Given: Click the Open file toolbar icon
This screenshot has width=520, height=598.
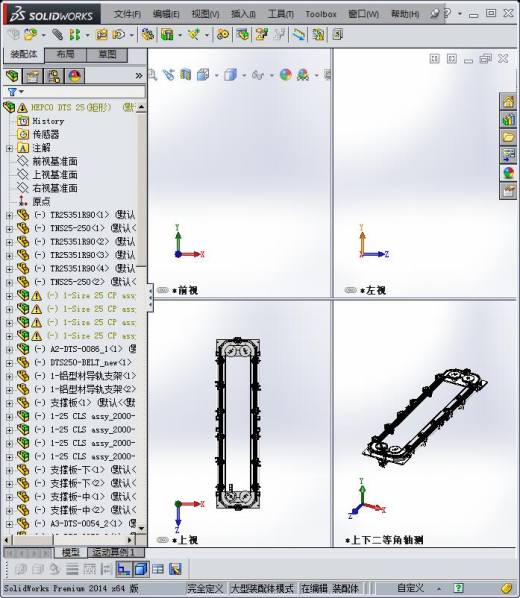Looking at the screenshot, I should click(30, 35).
